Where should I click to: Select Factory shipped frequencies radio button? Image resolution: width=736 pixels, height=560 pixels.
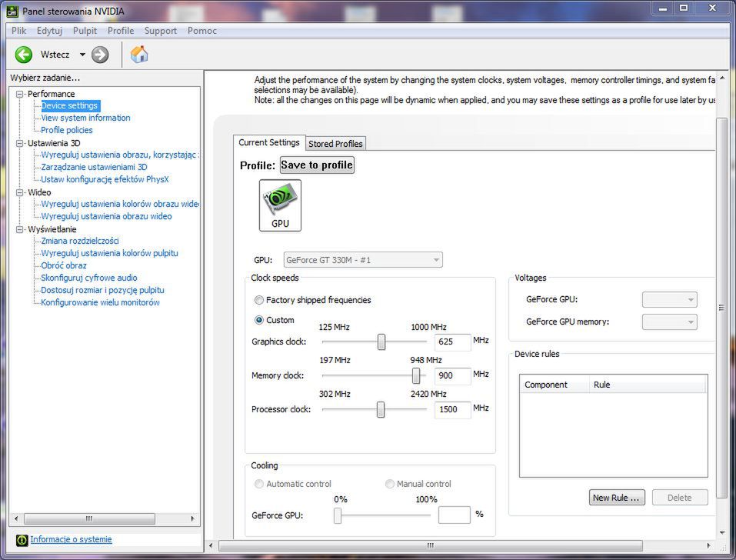click(x=258, y=299)
